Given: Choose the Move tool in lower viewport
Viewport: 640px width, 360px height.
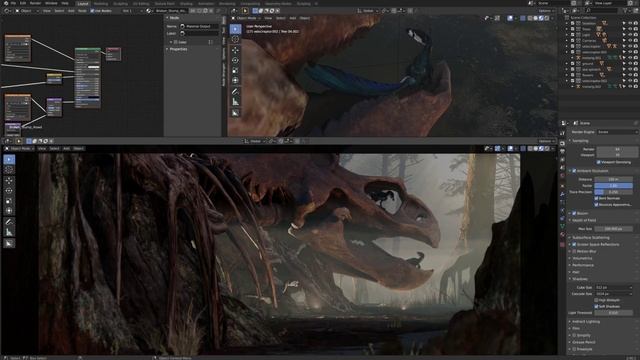Looking at the screenshot, I should [x=9, y=180].
